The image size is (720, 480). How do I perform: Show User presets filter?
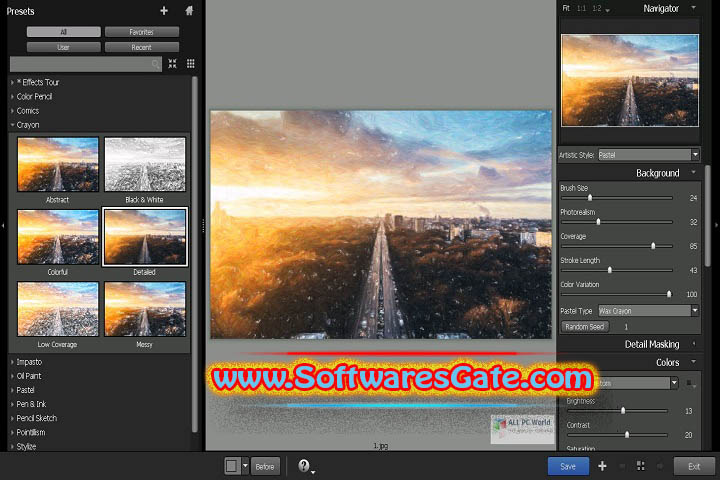tap(63, 47)
